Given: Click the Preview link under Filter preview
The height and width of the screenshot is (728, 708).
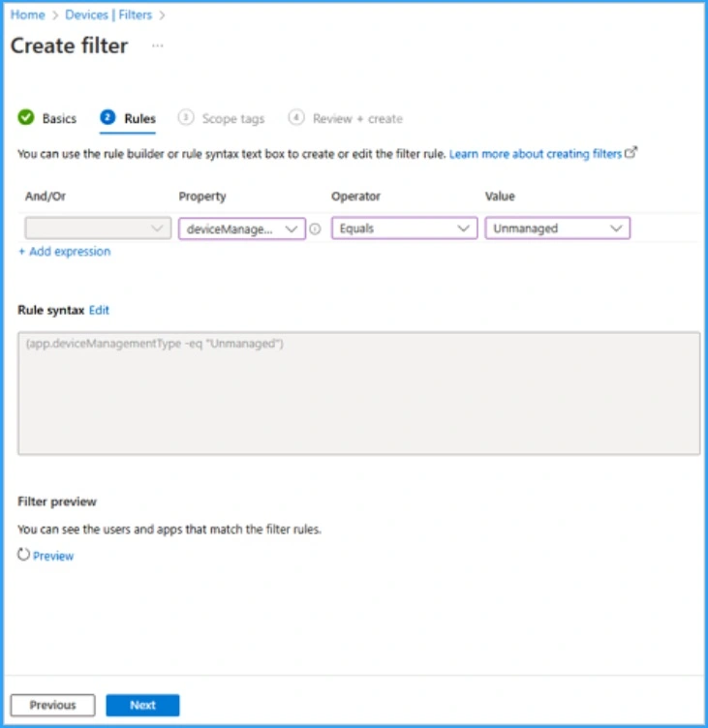Looking at the screenshot, I should click(x=53, y=556).
